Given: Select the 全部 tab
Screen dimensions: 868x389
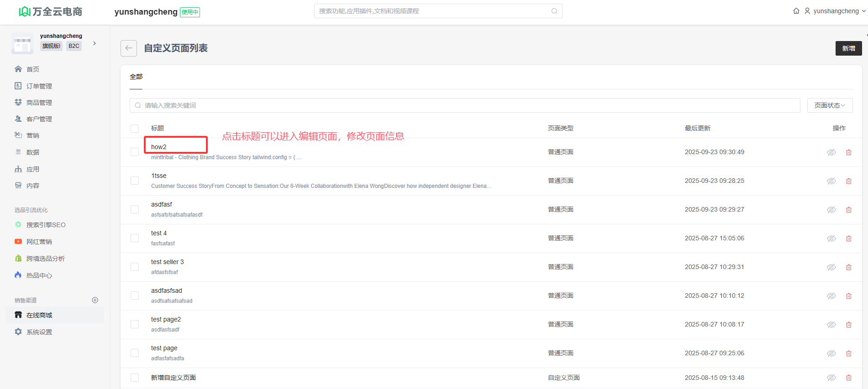Looking at the screenshot, I should point(136,77).
